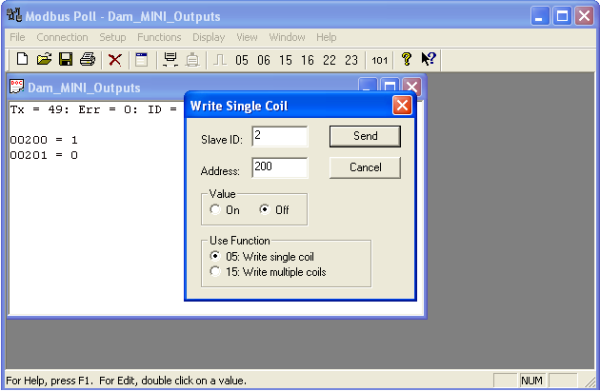The image size is (600, 391).
Task: Click the red X cut/delete toolbar icon
Action: (114, 60)
